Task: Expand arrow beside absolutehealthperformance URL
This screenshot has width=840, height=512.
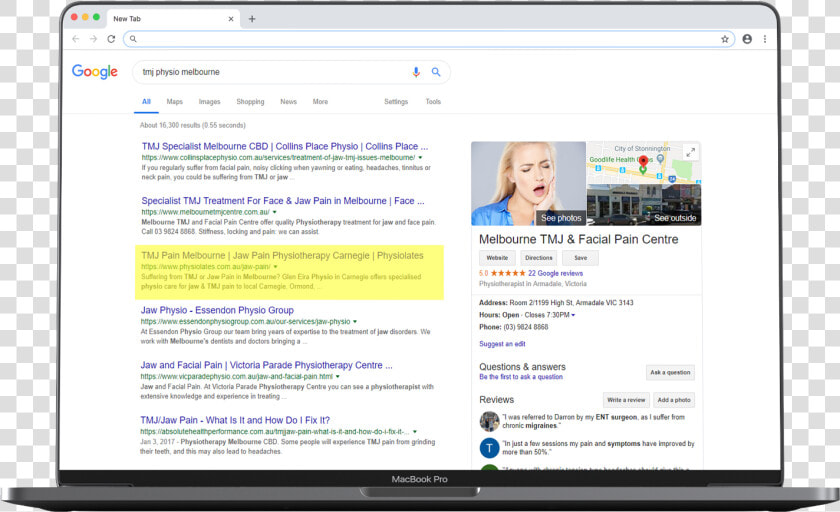Action: coord(415,432)
